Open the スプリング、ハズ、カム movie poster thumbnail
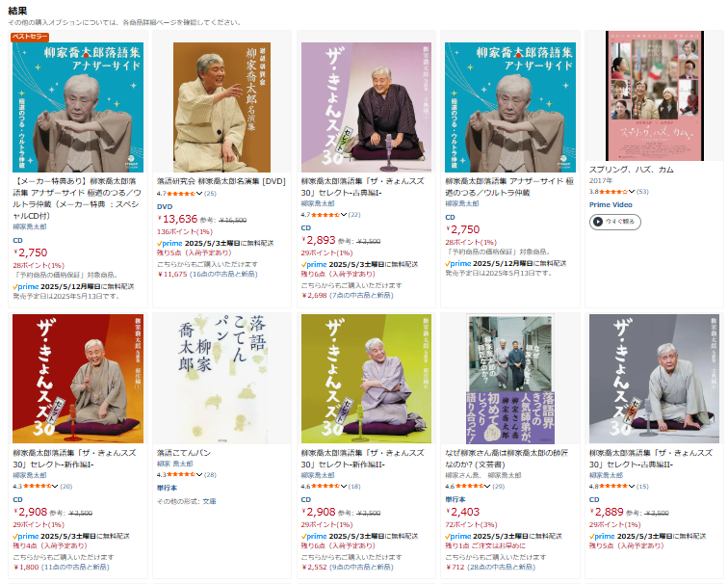Screen dimensions: 728x584 pyautogui.click(x=654, y=95)
